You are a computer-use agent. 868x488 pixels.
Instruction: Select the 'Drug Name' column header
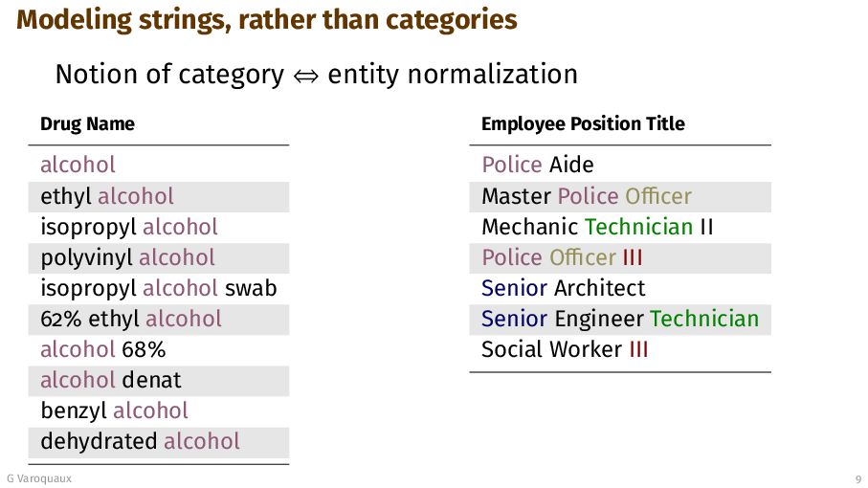(x=87, y=124)
